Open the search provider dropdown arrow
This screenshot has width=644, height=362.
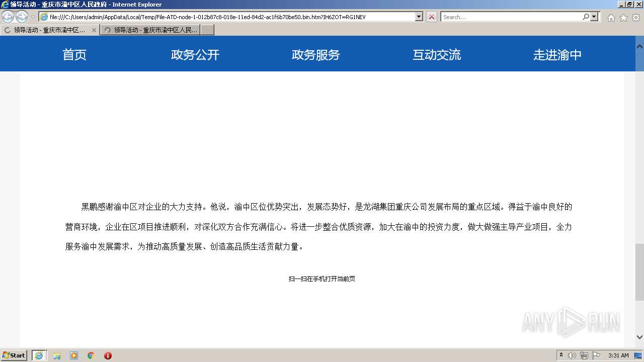click(x=594, y=17)
